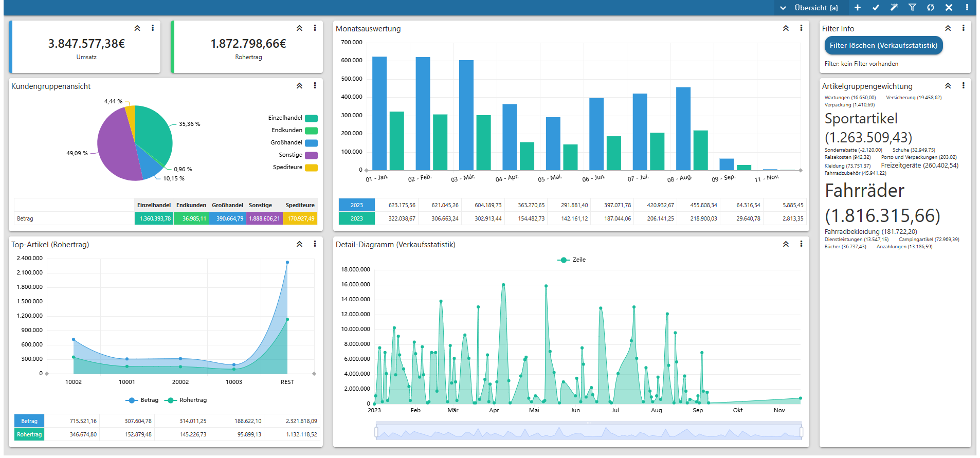Collapse the Monatsauswertung panel
Image resolution: width=980 pixels, height=458 pixels.
786,28
